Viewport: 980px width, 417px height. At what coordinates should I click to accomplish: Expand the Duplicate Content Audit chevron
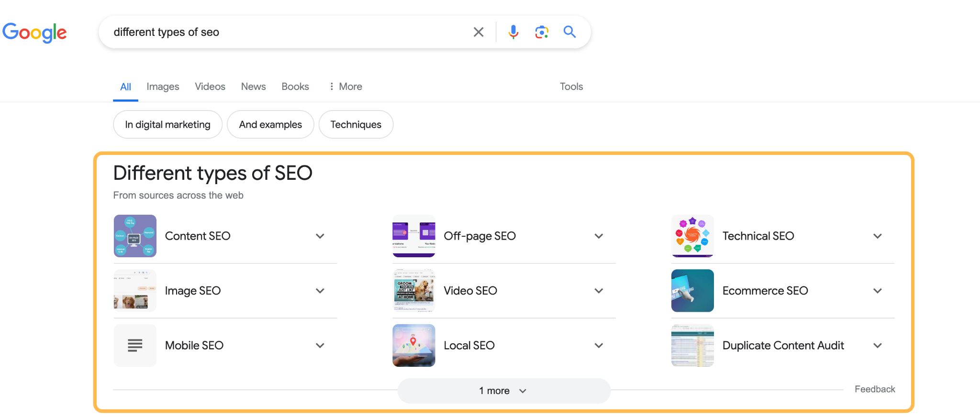click(878, 345)
